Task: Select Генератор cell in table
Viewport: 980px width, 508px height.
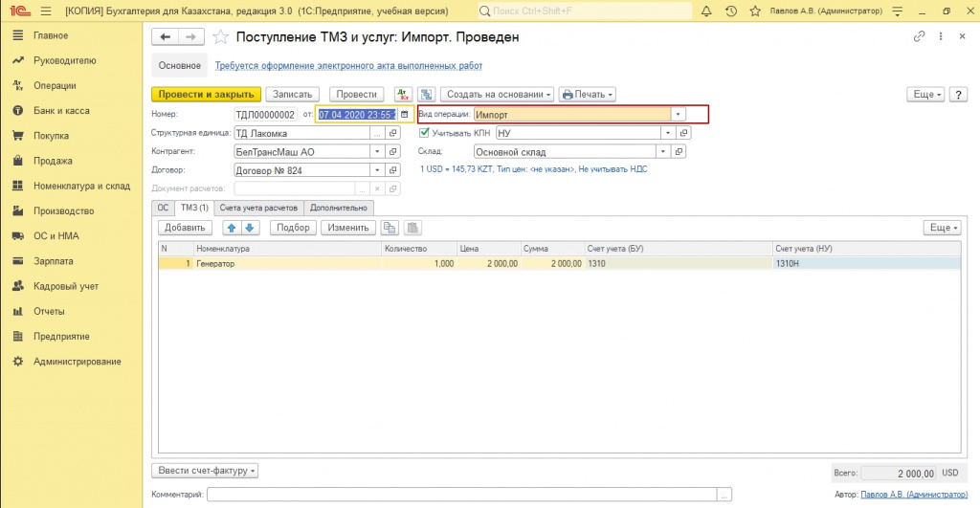Action: (287, 264)
